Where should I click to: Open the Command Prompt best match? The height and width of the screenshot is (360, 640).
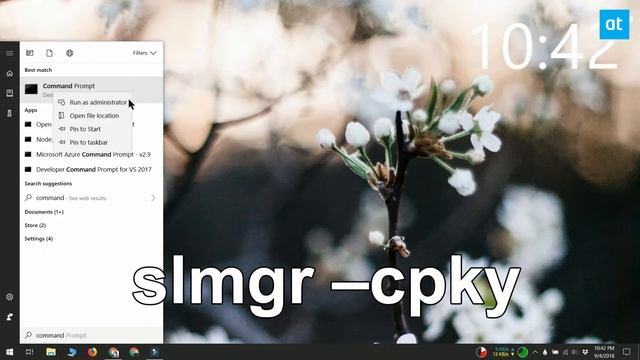point(91,89)
